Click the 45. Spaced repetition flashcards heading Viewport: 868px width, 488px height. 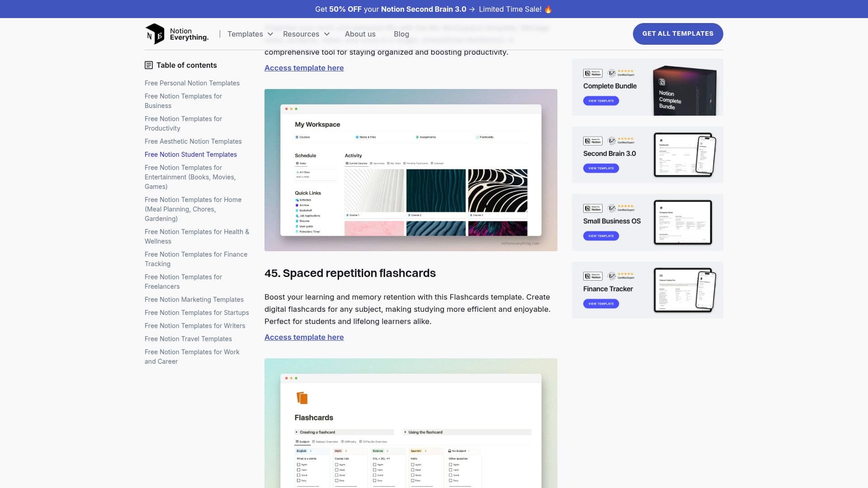click(x=350, y=273)
